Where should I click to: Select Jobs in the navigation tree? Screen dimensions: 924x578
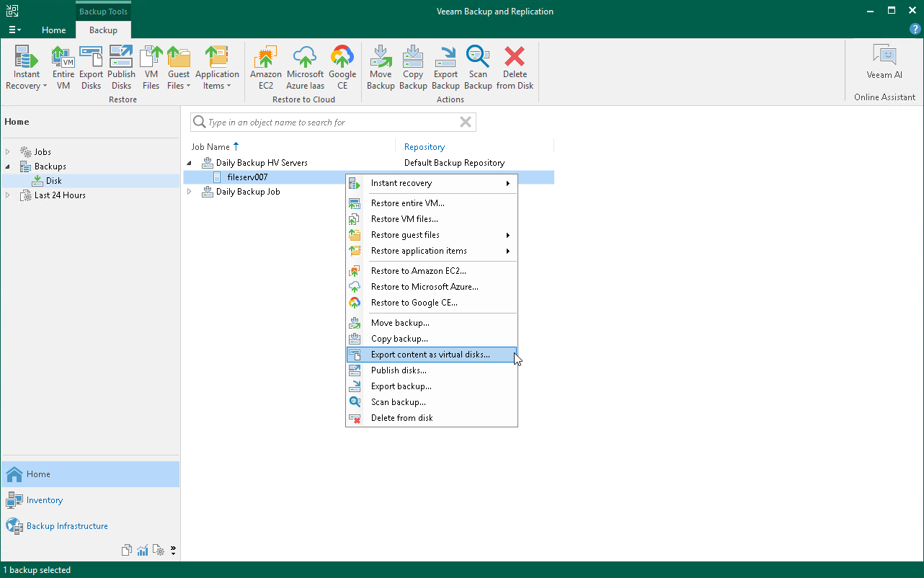(x=43, y=152)
